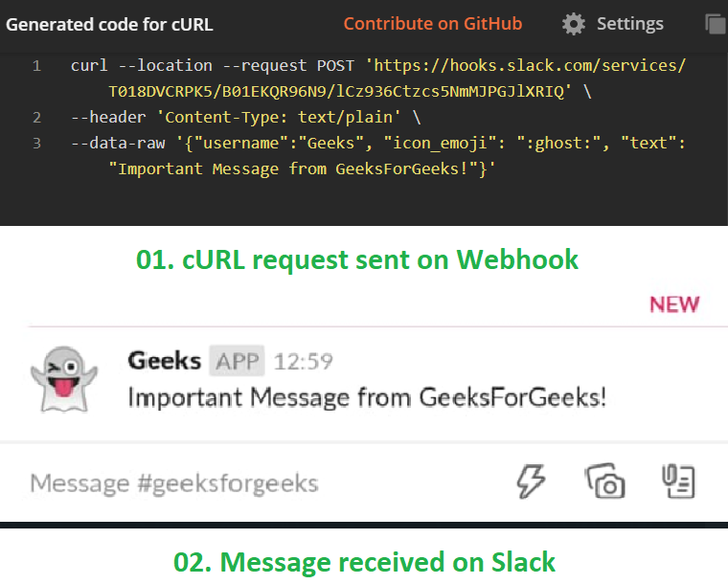Click the Settings text label
This screenshot has width=728, height=584.
[x=629, y=24]
